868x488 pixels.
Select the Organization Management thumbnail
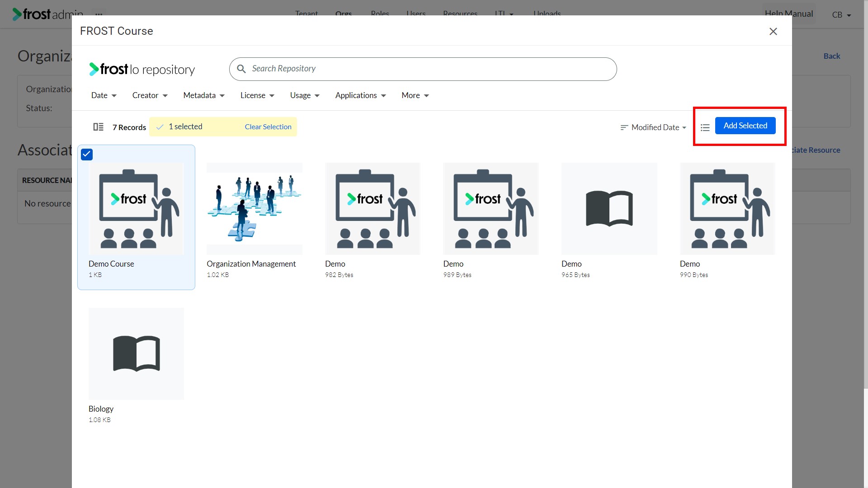tap(255, 209)
